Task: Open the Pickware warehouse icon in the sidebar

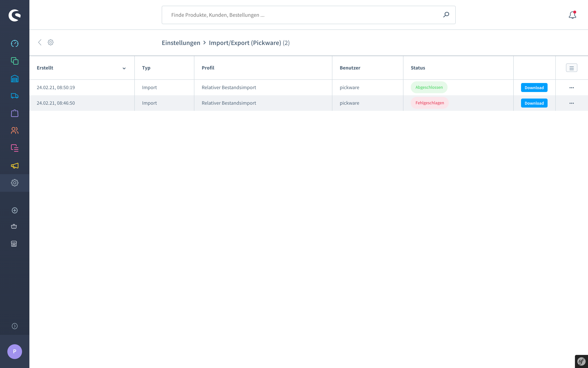Action: (14, 78)
